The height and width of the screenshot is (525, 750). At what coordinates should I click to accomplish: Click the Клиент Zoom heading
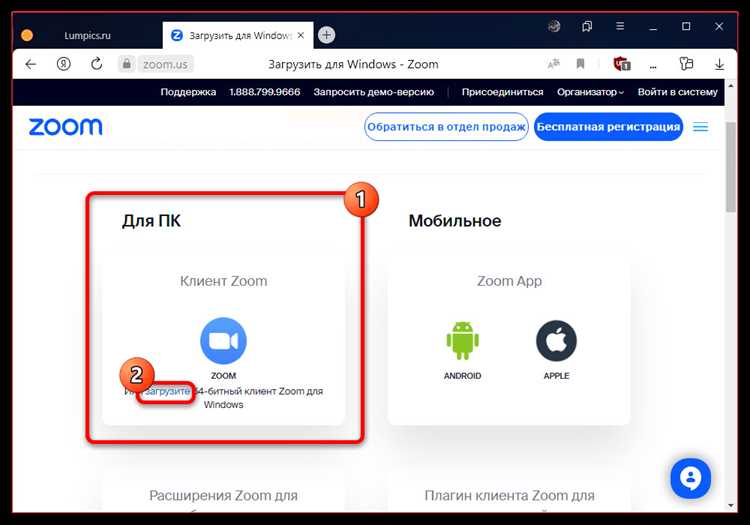[x=223, y=281]
